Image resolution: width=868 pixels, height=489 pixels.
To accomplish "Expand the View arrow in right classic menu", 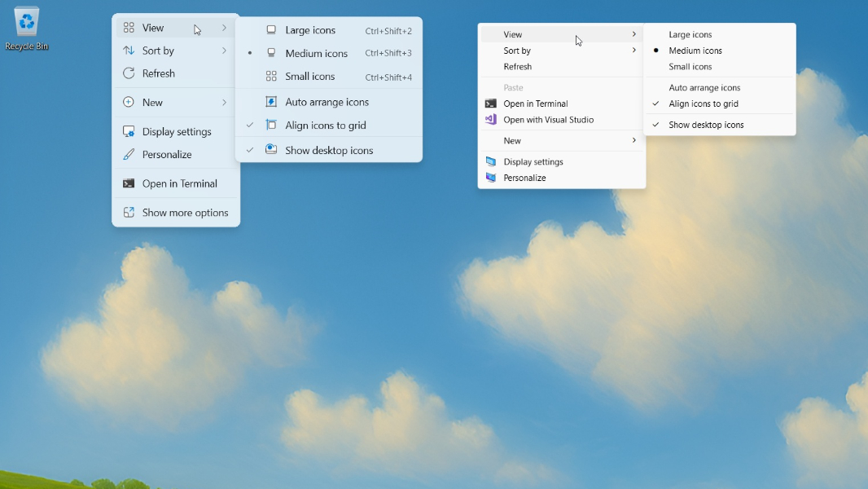I will [x=633, y=34].
